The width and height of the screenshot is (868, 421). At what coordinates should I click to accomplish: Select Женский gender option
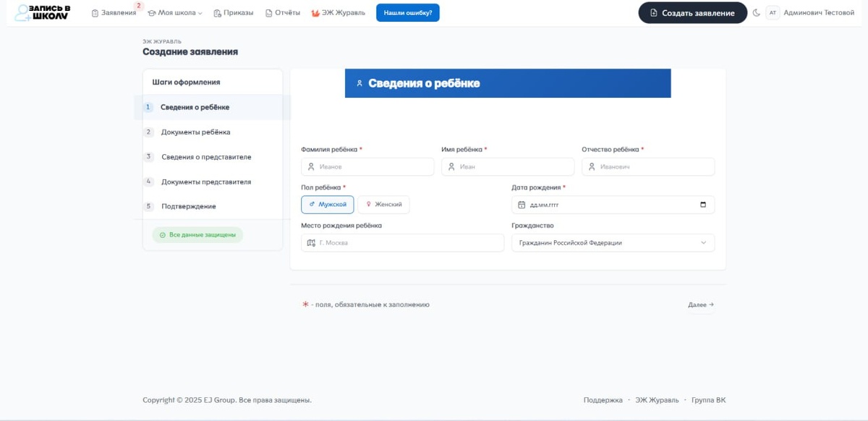coord(383,205)
